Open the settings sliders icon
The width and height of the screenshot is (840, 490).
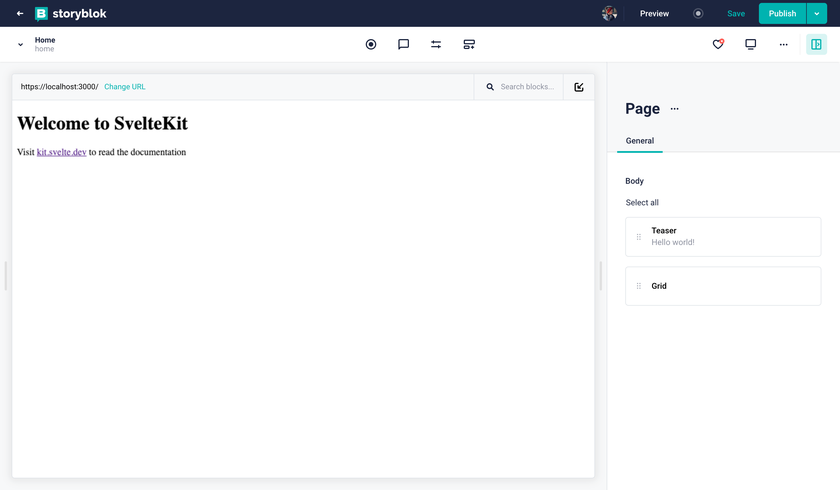tap(436, 44)
